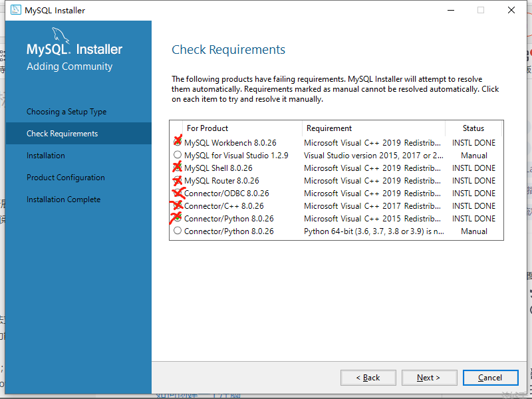Select 'Choosing a Setup Type' in the sidebar
Screen dimensions: 532x399
(x=66, y=111)
